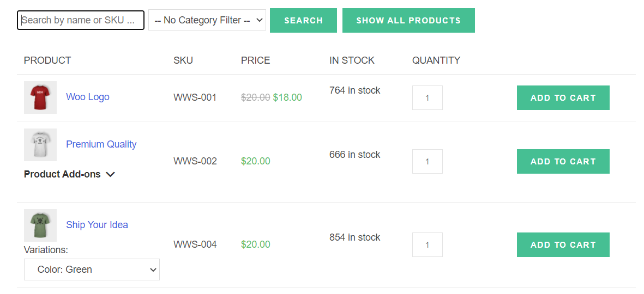The width and height of the screenshot is (644, 294).
Task: Click the red Woo Logo shirt thumbnail
Action: tap(40, 97)
